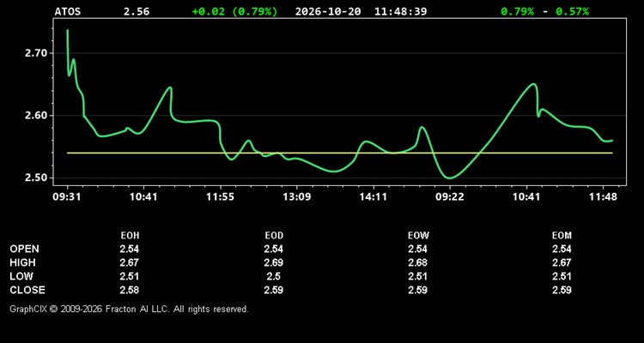Select the EOH LOW value 2.51
This screenshot has height=343, width=644.
130,276
